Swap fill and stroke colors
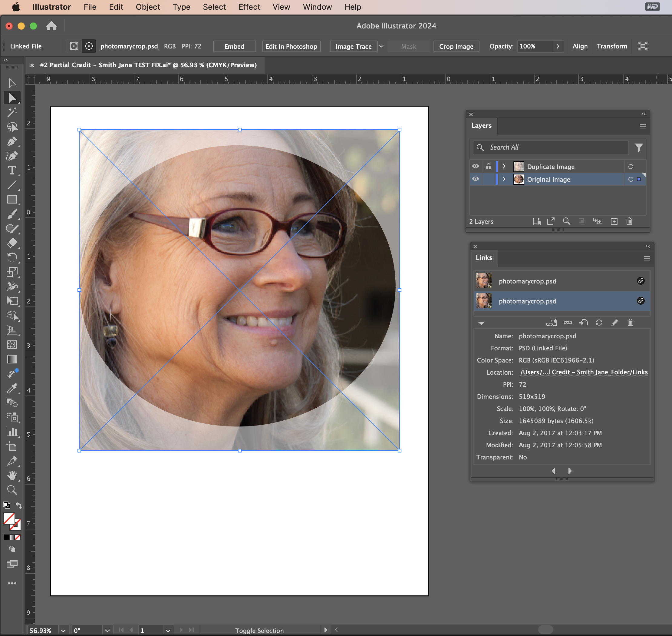 click(19, 505)
